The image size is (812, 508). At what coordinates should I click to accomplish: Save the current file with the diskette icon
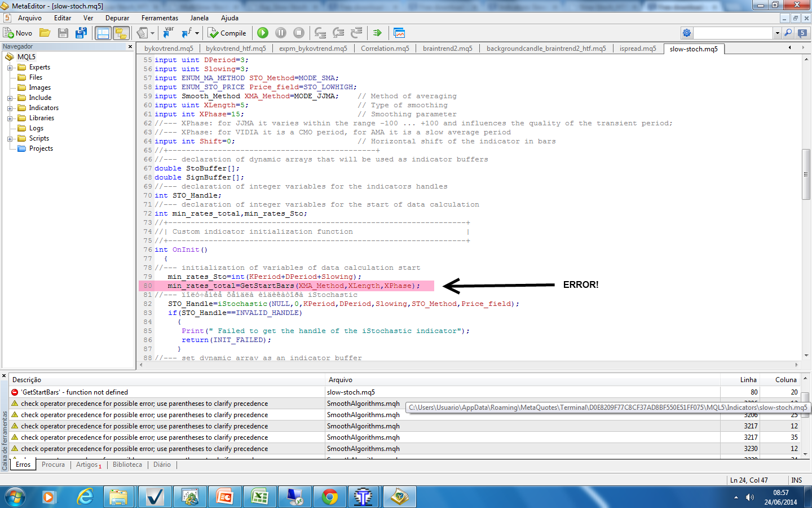(x=63, y=33)
